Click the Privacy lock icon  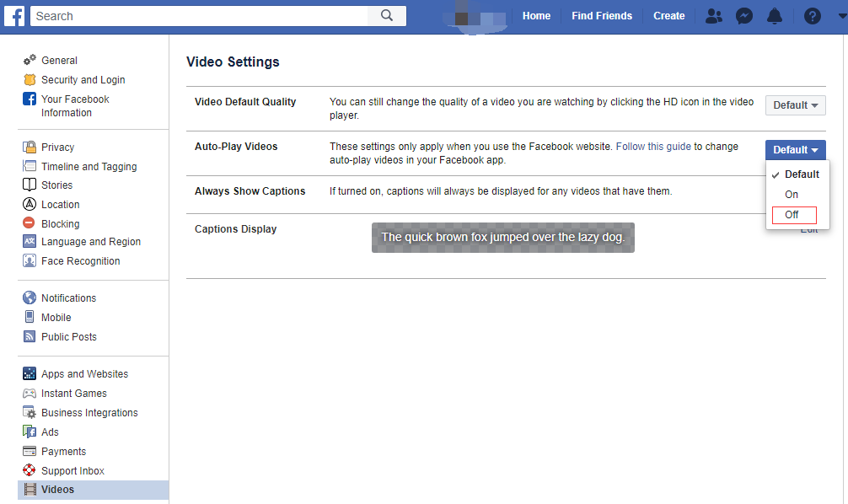(30, 147)
